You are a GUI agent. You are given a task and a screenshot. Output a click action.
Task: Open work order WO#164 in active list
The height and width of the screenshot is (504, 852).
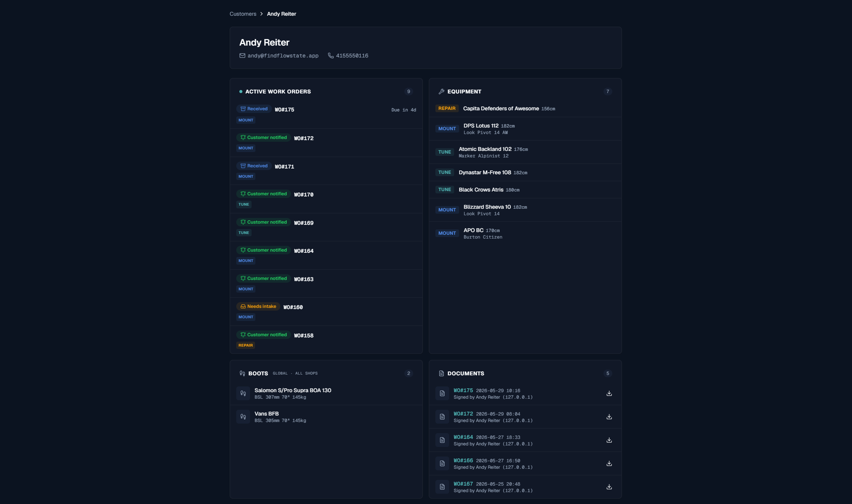[326, 255]
